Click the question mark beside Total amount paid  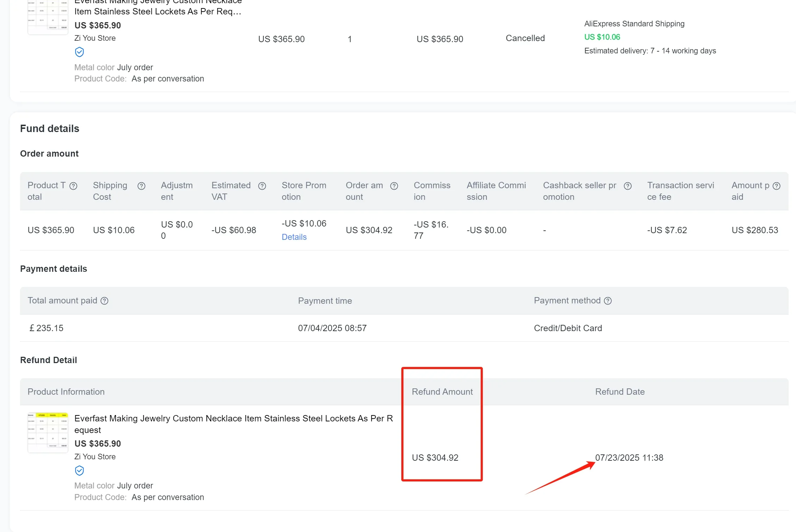(x=104, y=301)
